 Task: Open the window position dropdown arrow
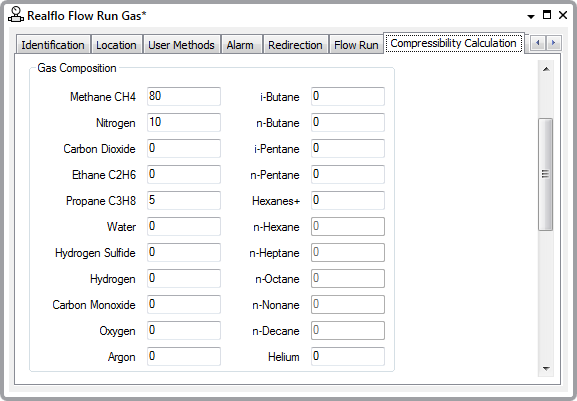pos(531,16)
